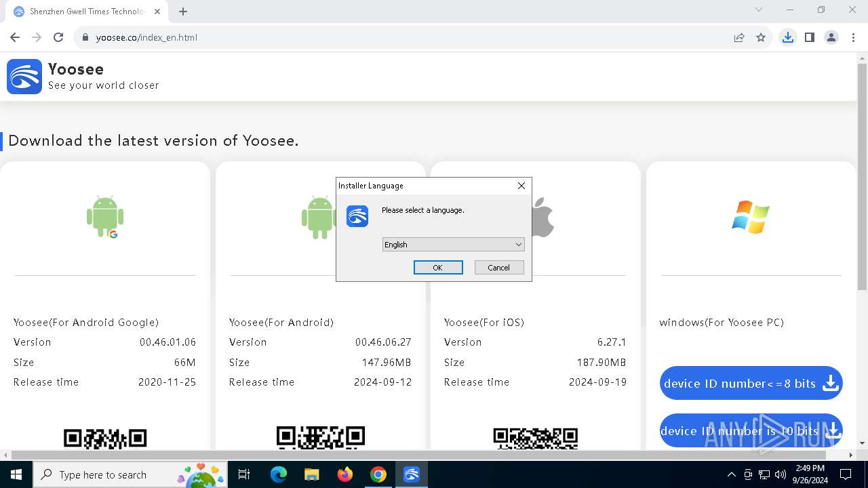Open File Explorer from taskbar
Image resolution: width=868 pixels, height=488 pixels.
click(x=312, y=474)
